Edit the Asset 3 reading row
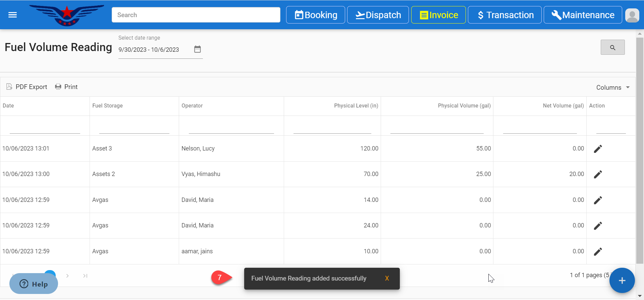 (598, 149)
